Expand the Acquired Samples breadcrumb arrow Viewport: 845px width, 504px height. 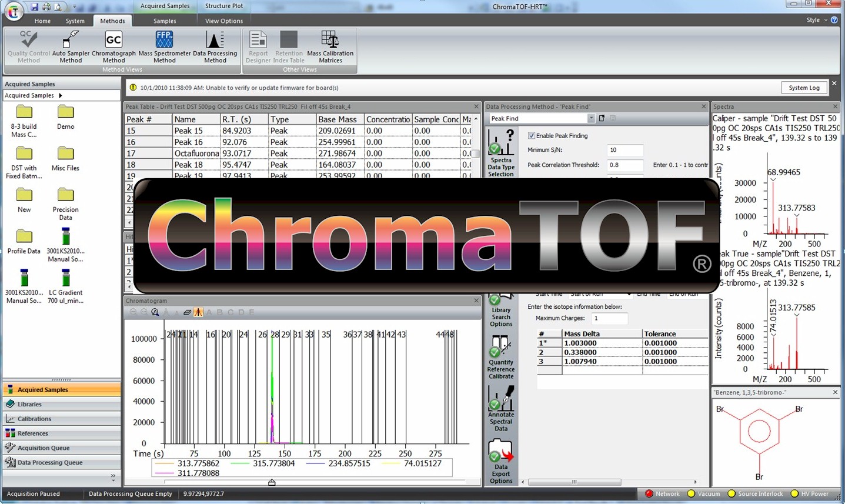tap(61, 96)
